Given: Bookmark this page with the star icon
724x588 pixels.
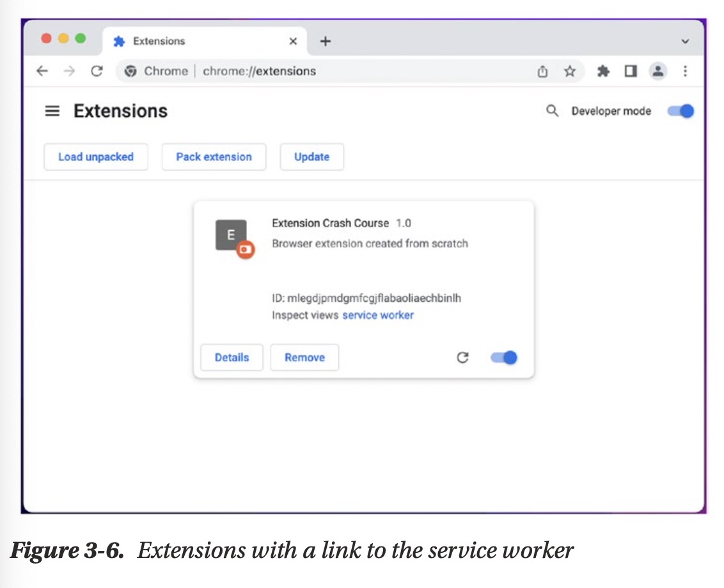Looking at the screenshot, I should [569, 72].
